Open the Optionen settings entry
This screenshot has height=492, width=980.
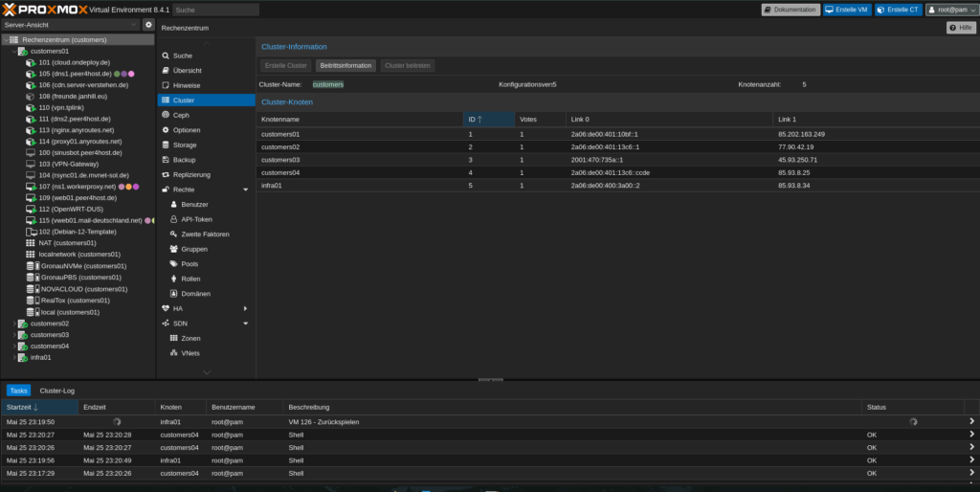pos(187,129)
